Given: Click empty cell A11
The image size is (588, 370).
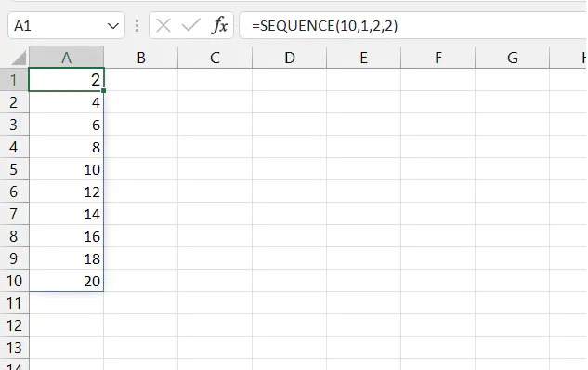Looking at the screenshot, I should pyautogui.click(x=66, y=303).
